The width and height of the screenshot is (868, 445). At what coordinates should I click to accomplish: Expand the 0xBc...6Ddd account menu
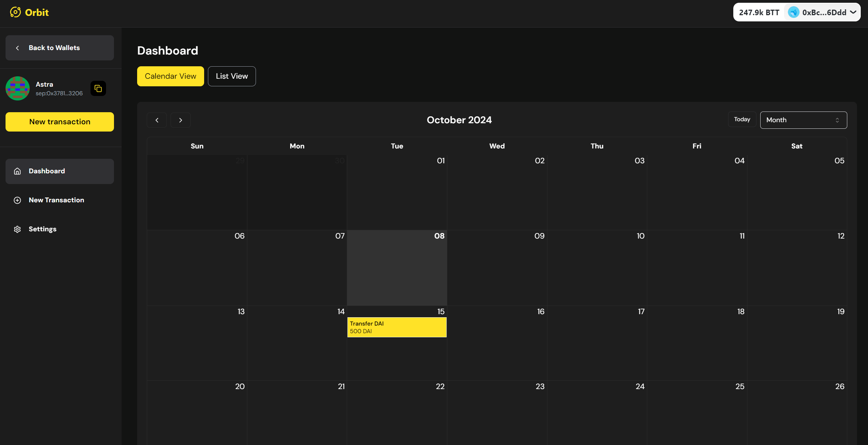click(x=853, y=12)
